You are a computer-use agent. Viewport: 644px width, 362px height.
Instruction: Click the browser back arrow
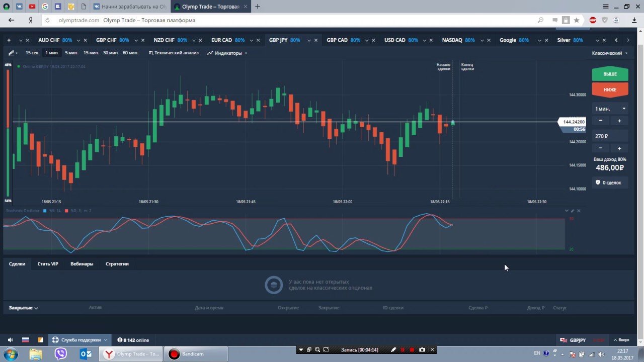[11, 20]
